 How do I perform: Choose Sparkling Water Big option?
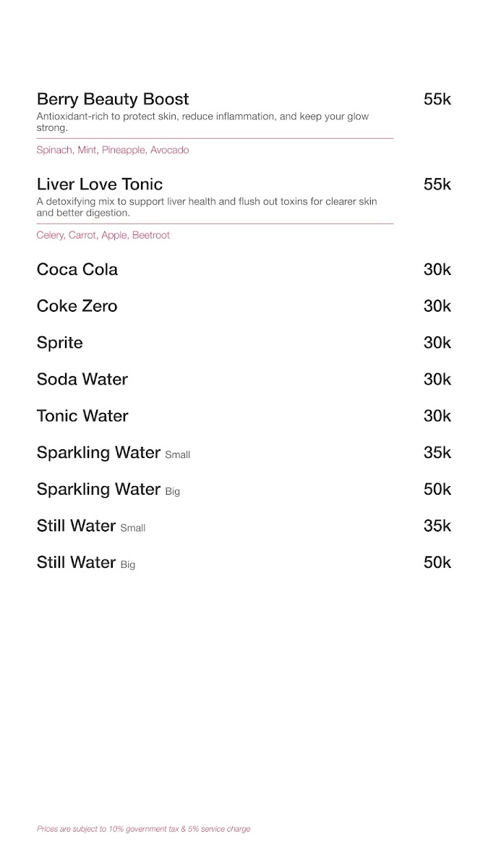pos(108,490)
